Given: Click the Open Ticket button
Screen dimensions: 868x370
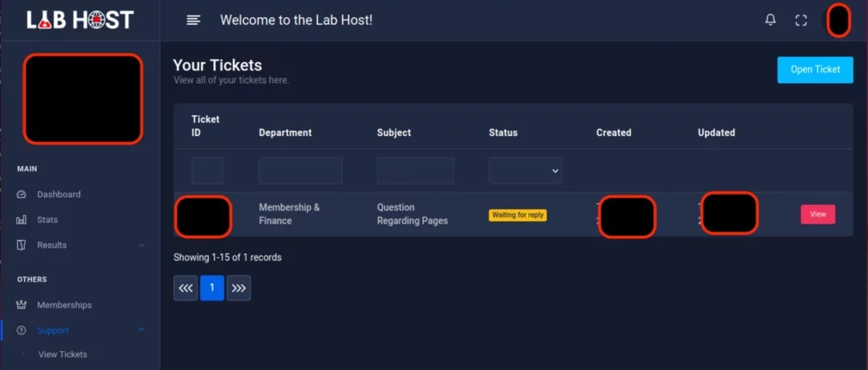Looking at the screenshot, I should tap(815, 70).
